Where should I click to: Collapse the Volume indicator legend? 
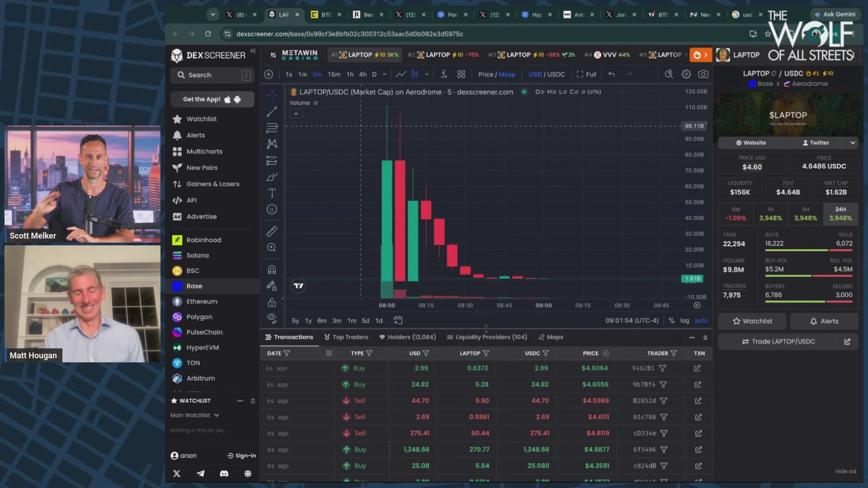[296, 114]
